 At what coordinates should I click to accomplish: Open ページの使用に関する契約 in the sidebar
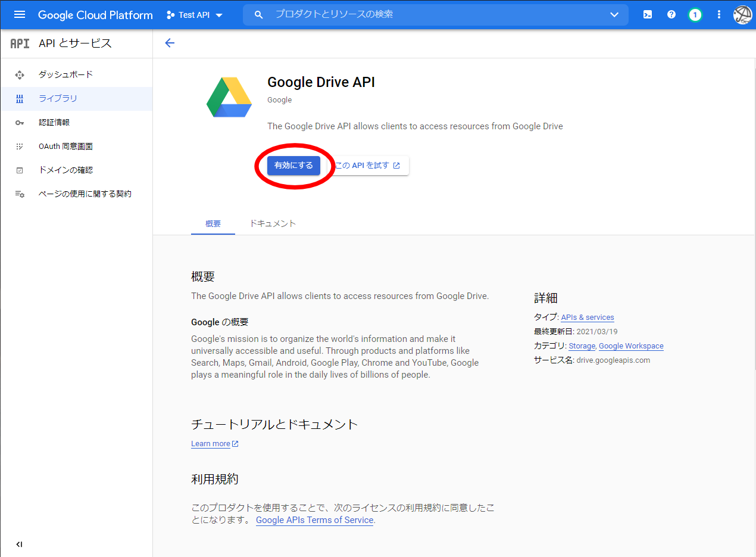pos(76,194)
